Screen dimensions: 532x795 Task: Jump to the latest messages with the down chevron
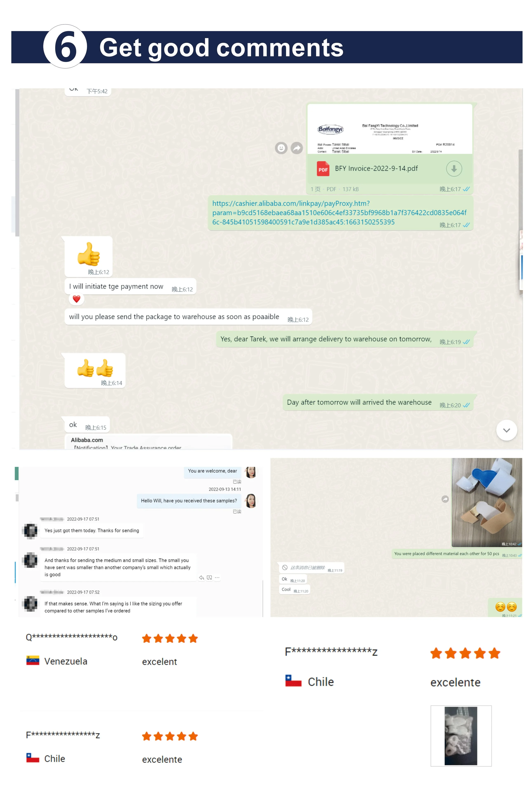(x=506, y=430)
